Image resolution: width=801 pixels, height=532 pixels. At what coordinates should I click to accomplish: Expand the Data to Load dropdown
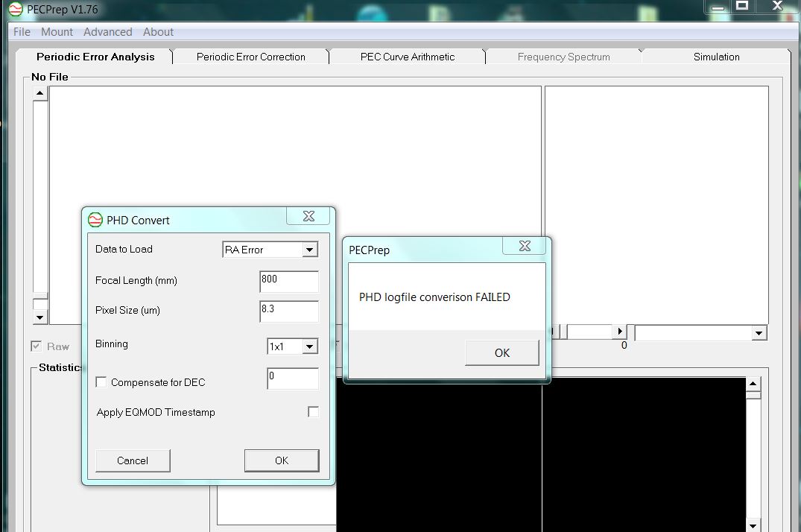[x=309, y=250]
